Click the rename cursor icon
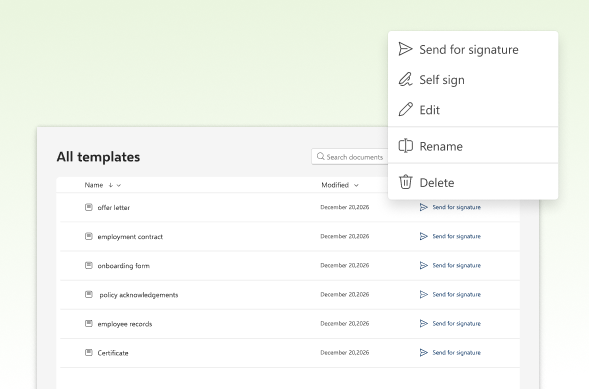 [405, 146]
